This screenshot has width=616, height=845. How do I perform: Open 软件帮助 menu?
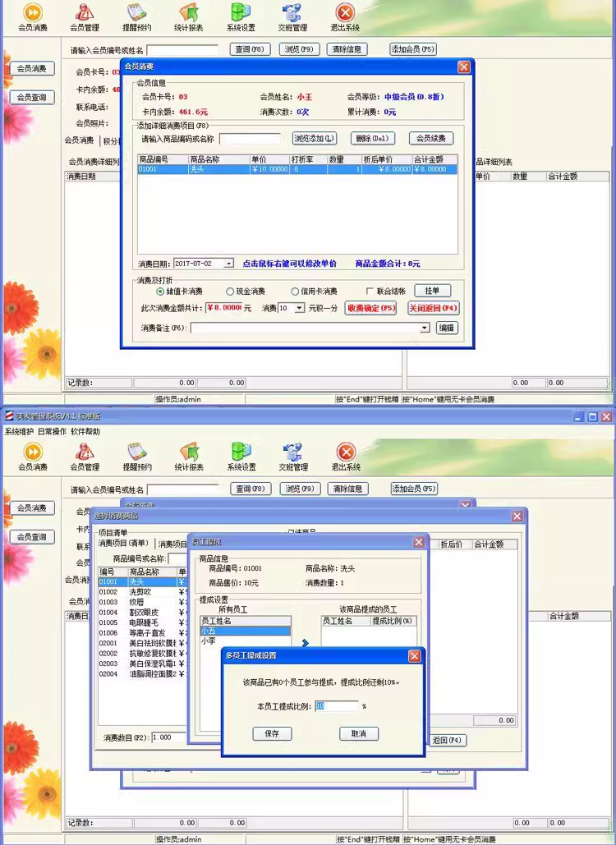pyautogui.click(x=85, y=432)
